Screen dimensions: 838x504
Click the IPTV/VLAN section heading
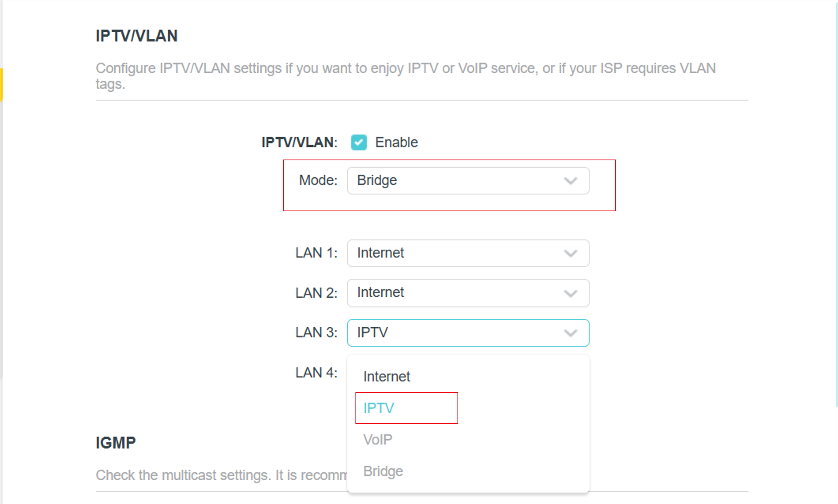(x=137, y=36)
